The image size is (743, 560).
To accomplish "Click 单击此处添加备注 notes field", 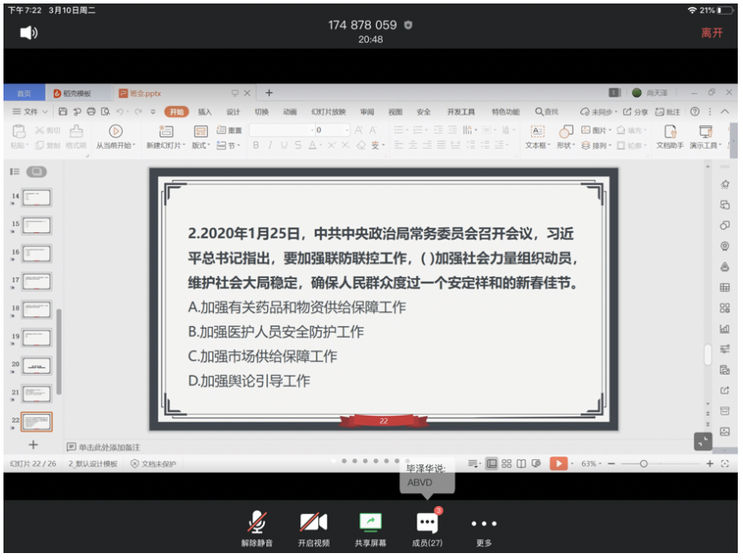I will click(110, 446).
